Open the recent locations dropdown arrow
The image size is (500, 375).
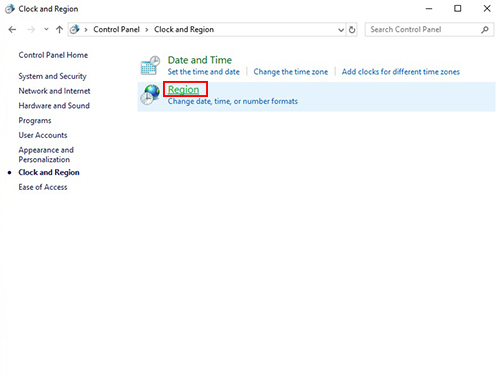click(x=46, y=29)
